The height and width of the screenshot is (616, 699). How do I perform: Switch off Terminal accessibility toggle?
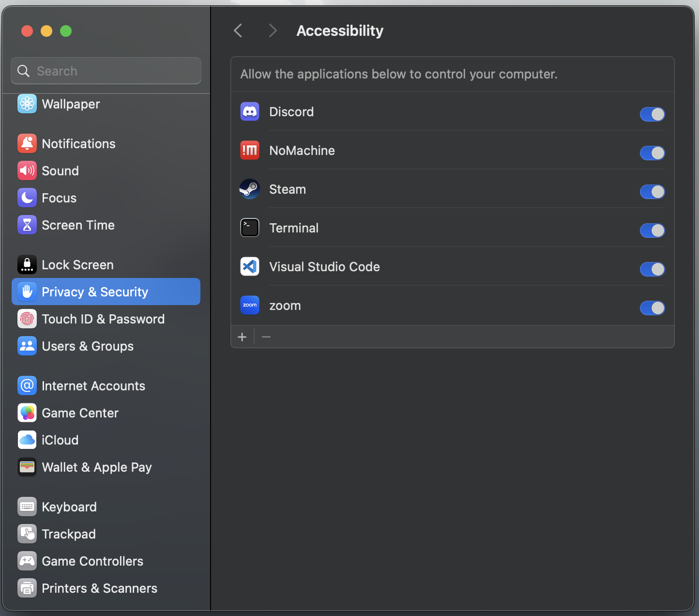652,231
